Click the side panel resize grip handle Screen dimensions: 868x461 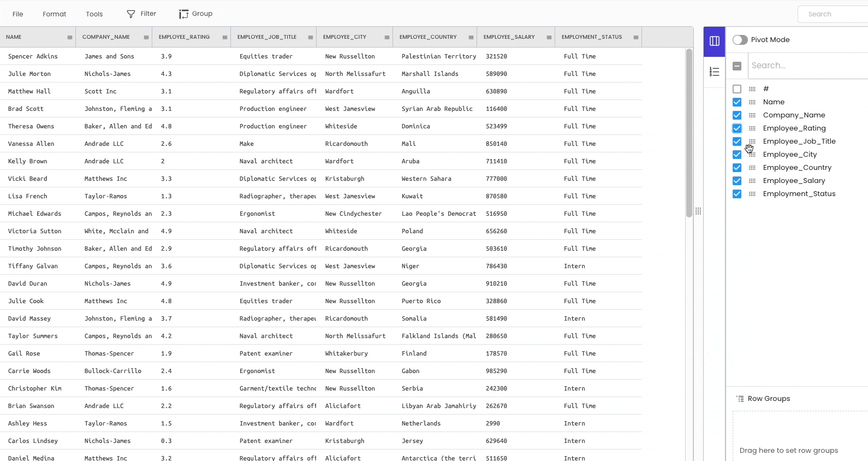pyautogui.click(x=698, y=211)
